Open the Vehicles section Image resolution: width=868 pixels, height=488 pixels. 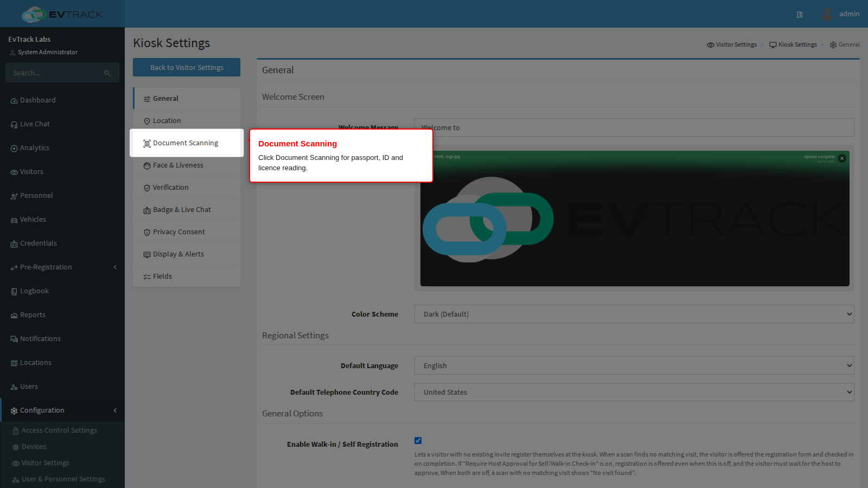pos(62,220)
